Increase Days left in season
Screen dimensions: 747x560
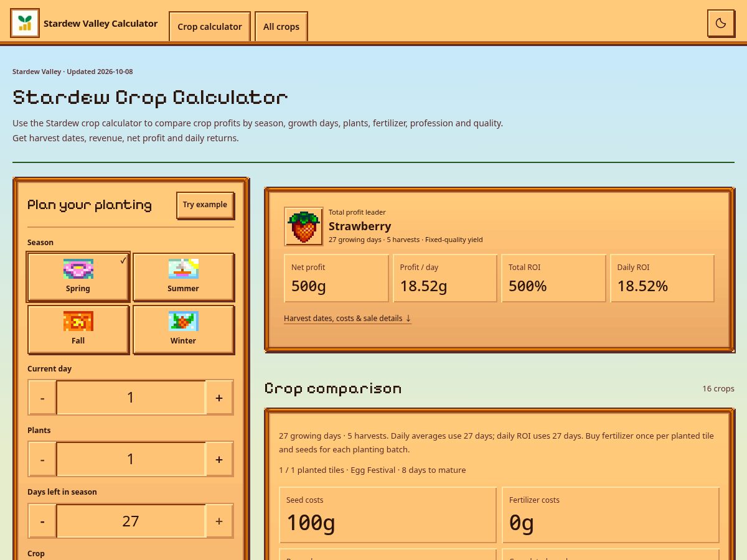219,521
